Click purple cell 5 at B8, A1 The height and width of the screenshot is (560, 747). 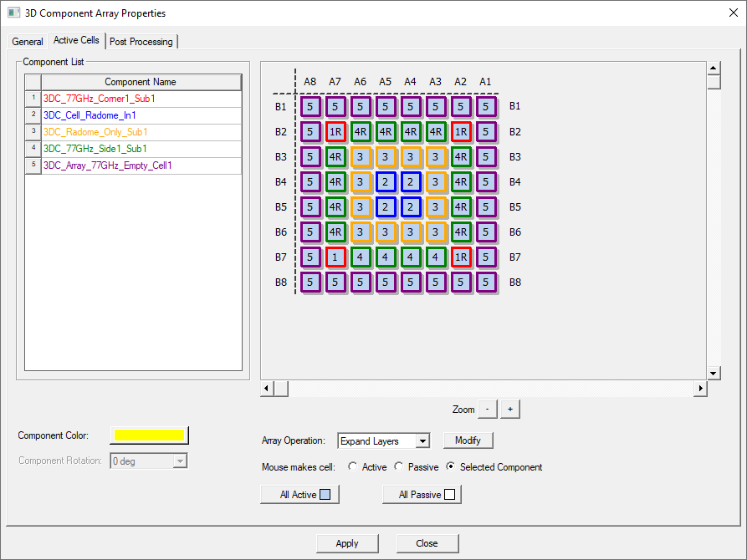(x=486, y=283)
